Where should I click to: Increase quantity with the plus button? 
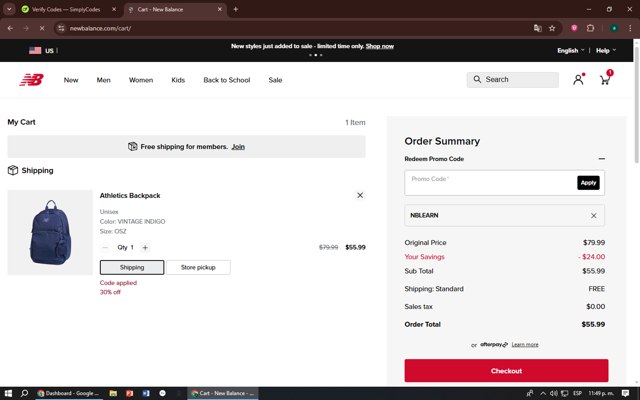click(145, 247)
